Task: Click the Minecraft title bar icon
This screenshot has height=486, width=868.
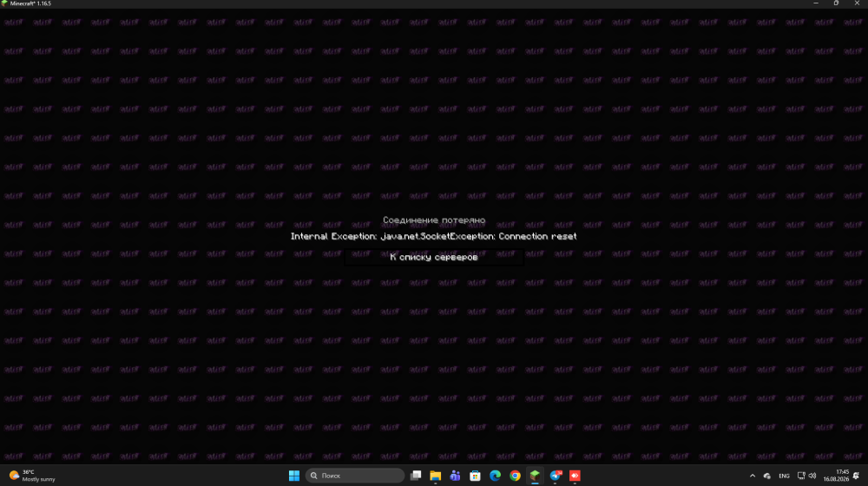Action: tap(4, 3)
